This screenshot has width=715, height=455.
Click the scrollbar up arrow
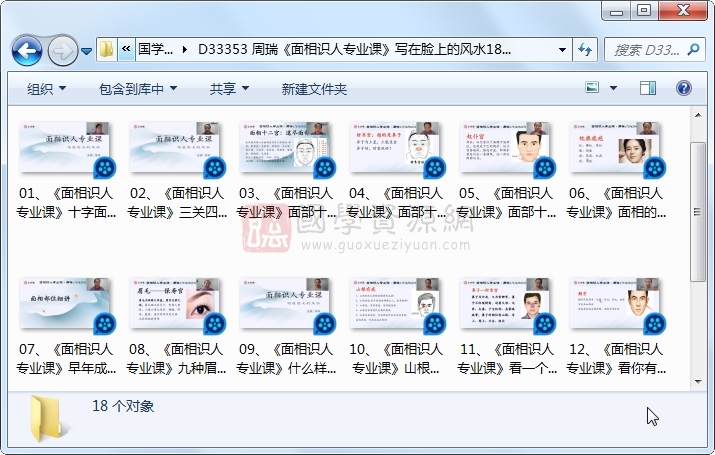coord(698,115)
